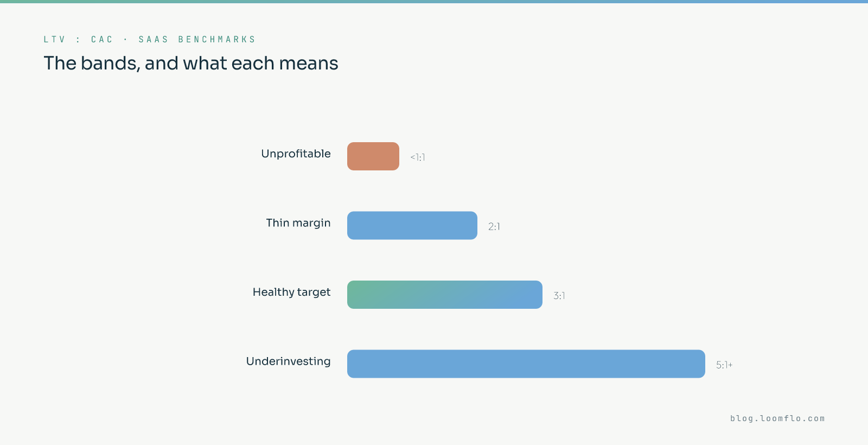Click the gradient strip at top edge
Viewport: 868px width, 445px height.
434,2
